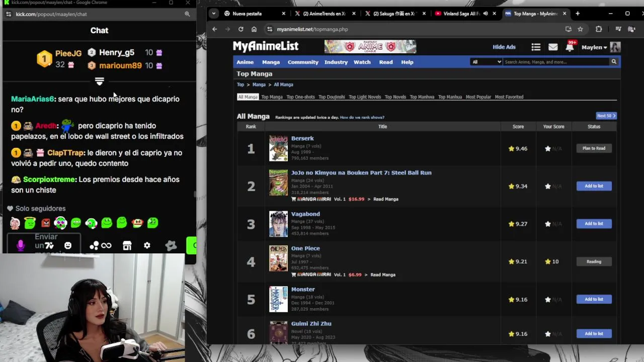Open the Watch menu in navbar
The height and width of the screenshot is (362, 644).
click(x=362, y=62)
